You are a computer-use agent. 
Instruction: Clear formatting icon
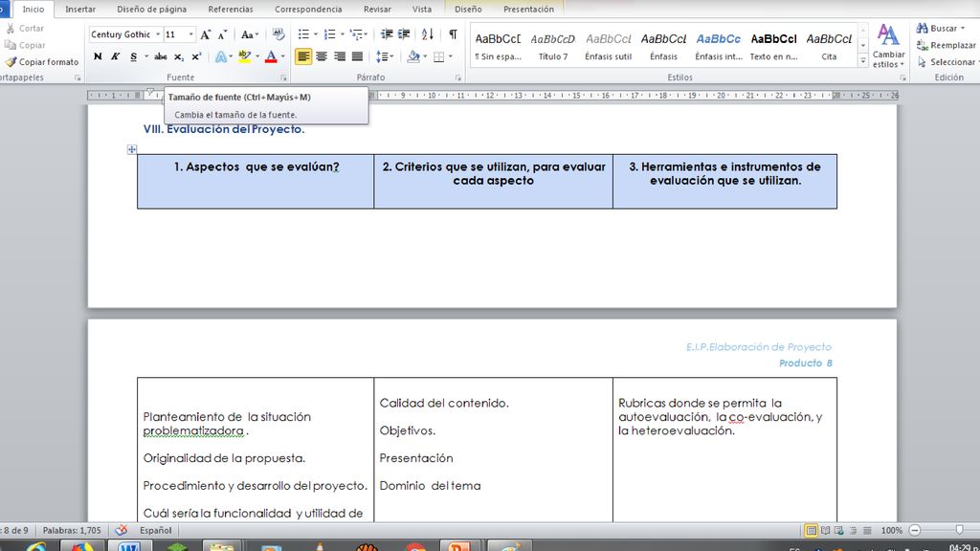278,34
